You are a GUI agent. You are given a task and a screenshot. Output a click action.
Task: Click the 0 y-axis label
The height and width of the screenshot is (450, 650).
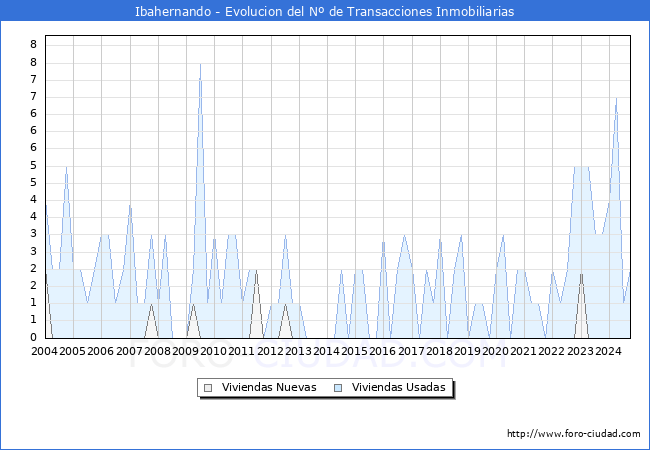coord(34,337)
